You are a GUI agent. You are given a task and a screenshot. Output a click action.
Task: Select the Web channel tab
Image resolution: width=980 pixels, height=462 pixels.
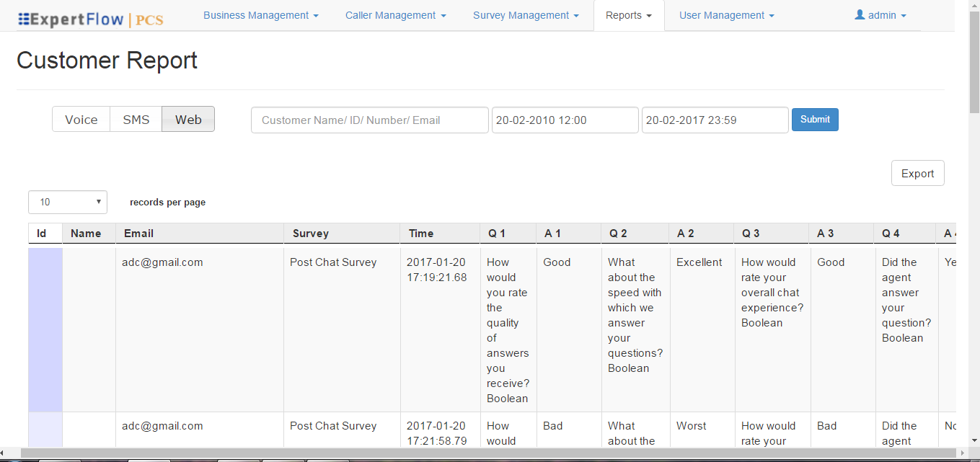187,119
